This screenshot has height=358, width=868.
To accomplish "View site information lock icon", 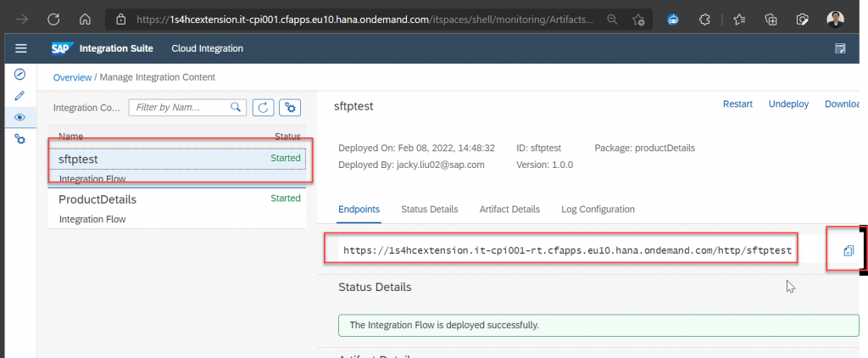I will [121, 20].
